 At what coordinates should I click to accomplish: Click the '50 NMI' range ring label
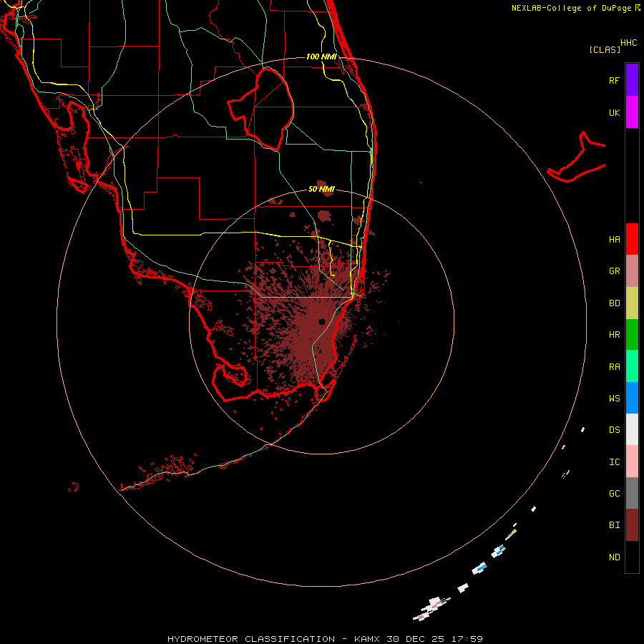click(321, 189)
